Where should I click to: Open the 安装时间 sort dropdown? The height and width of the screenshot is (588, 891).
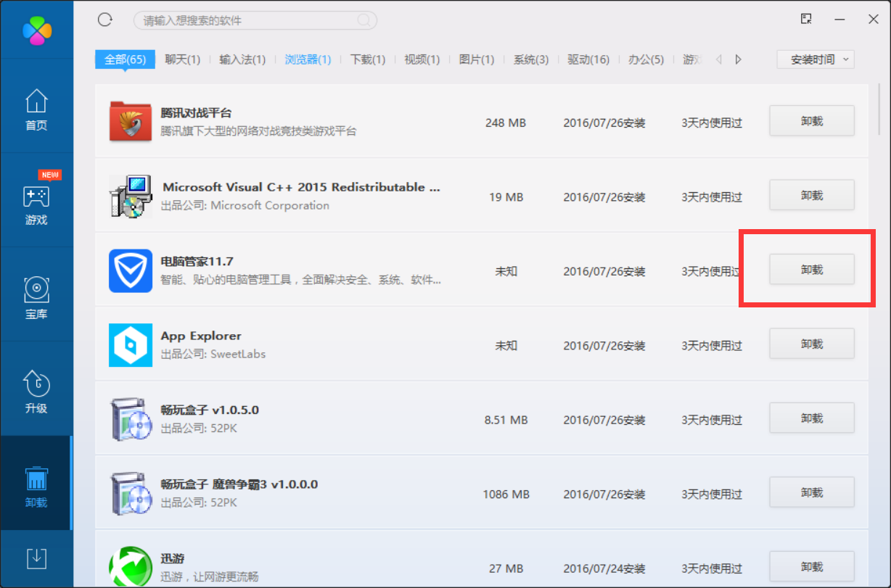(816, 59)
